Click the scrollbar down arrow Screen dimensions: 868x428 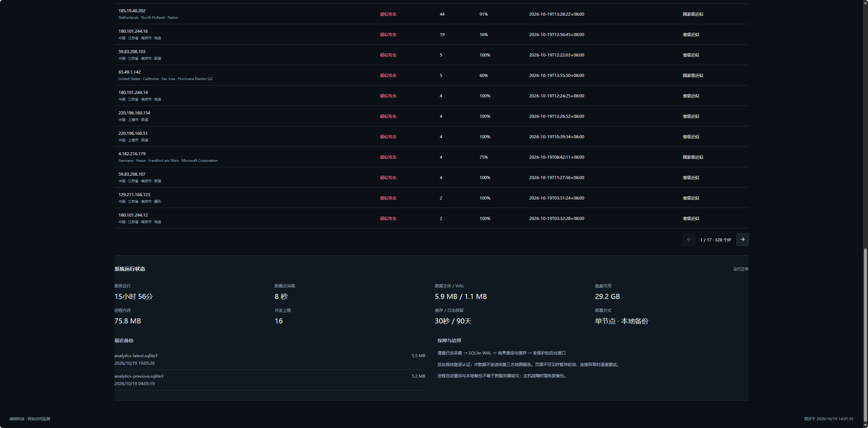[x=865, y=425]
